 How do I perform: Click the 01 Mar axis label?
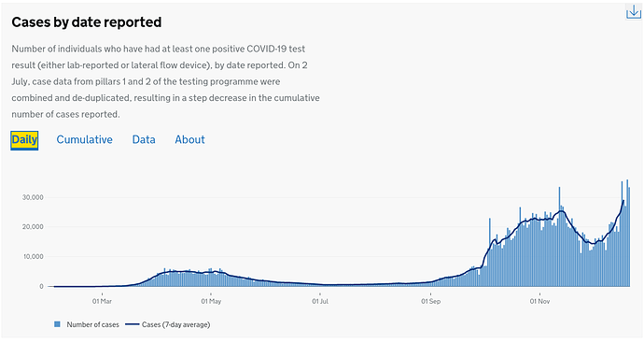coord(102,302)
